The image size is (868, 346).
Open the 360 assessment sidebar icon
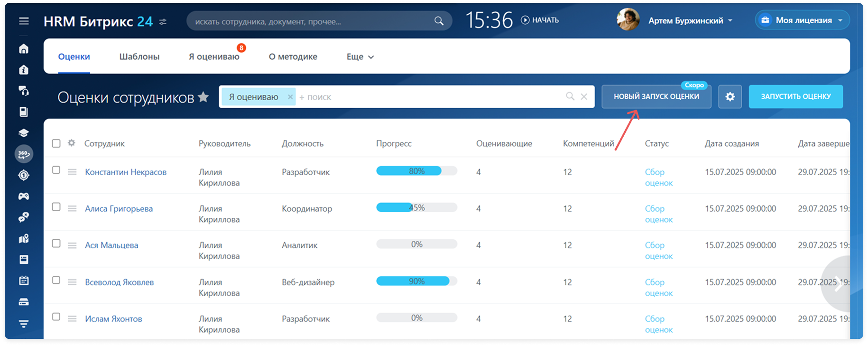pos(24,154)
